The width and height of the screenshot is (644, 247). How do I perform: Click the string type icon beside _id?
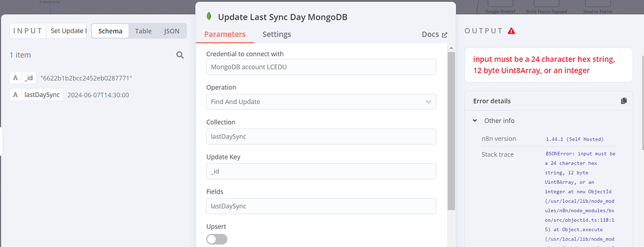click(15, 78)
